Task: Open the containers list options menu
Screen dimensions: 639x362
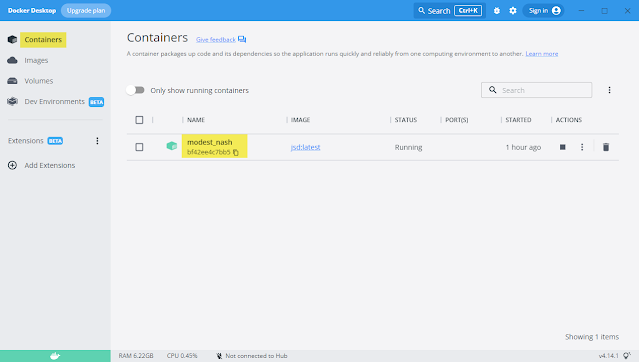Action: click(609, 90)
